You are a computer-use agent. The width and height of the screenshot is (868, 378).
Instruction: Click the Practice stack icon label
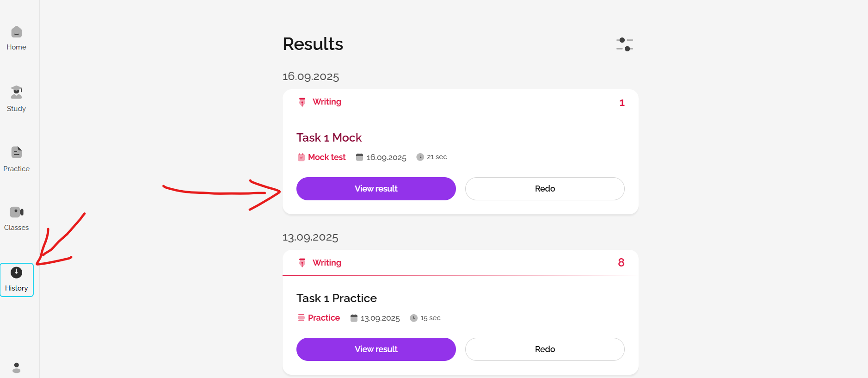tap(301, 318)
